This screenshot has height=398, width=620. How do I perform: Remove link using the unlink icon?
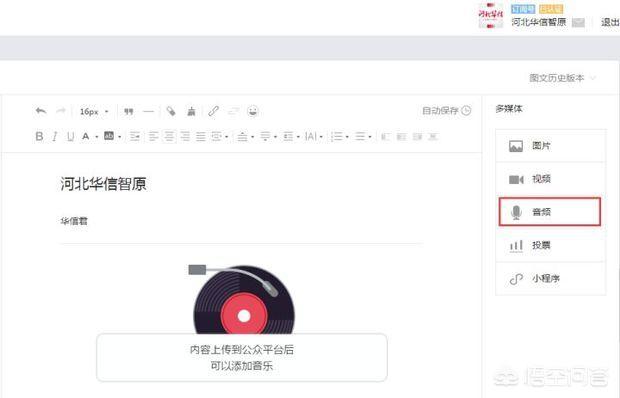coord(233,111)
